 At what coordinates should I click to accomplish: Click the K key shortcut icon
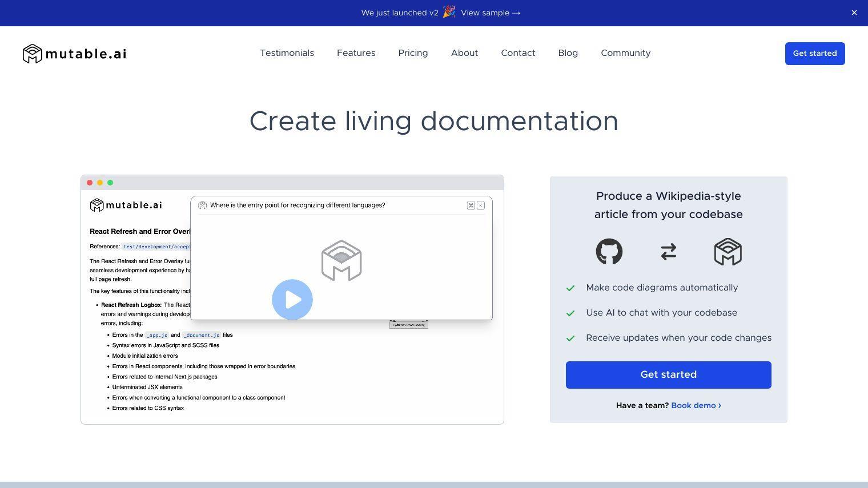[481, 205]
